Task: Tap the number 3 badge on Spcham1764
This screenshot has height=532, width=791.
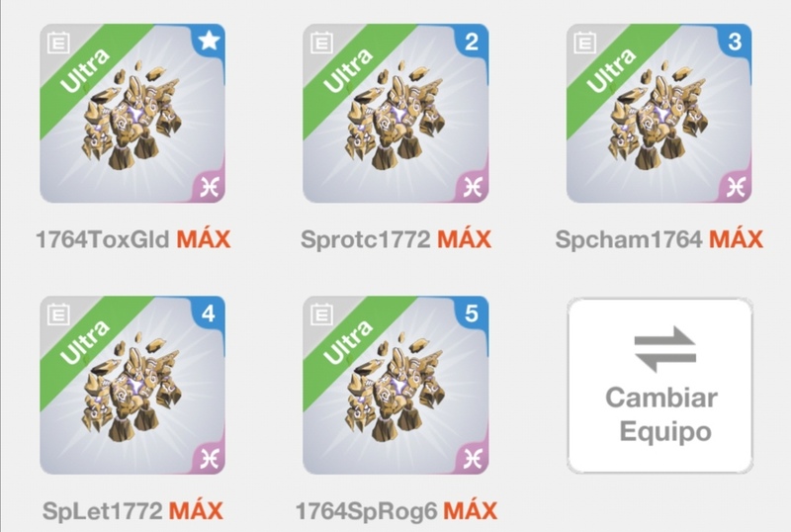Action: click(735, 42)
